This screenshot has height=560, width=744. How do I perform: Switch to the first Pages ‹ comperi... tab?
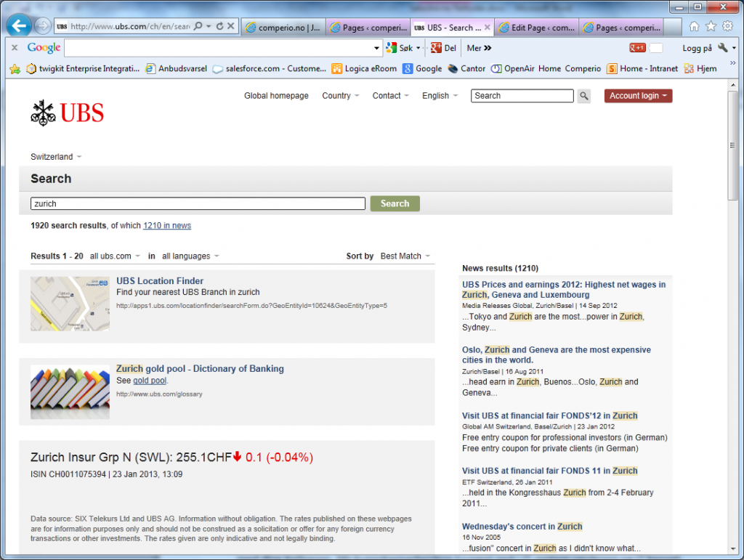point(368,28)
